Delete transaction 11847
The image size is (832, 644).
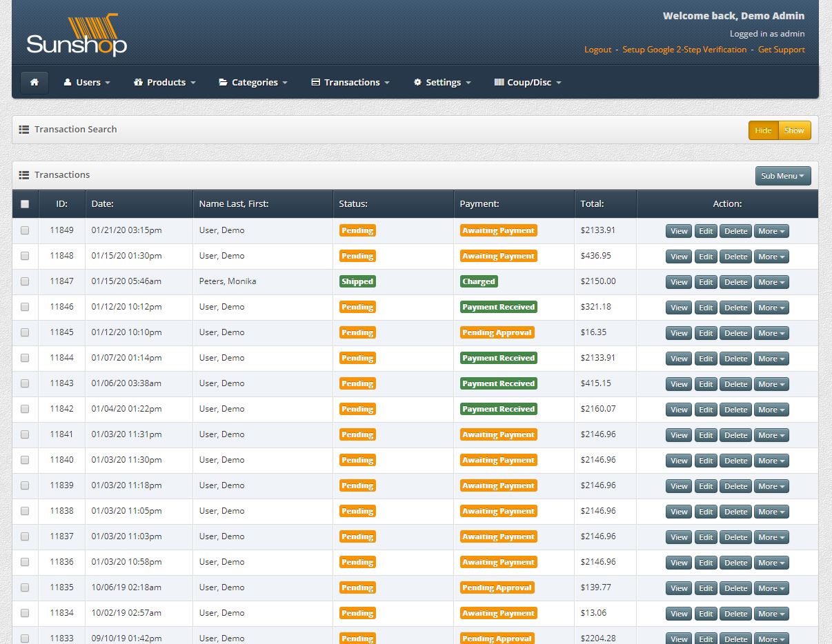pos(735,282)
